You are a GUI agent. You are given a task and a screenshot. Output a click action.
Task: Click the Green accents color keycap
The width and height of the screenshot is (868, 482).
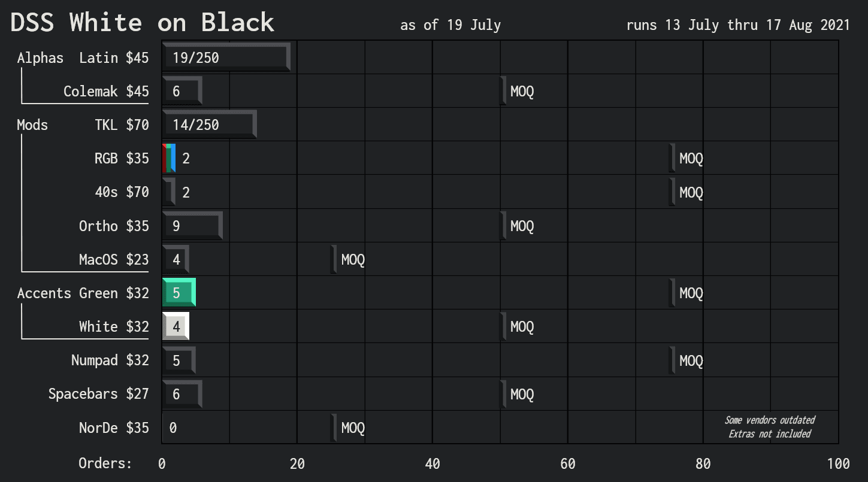pos(178,292)
